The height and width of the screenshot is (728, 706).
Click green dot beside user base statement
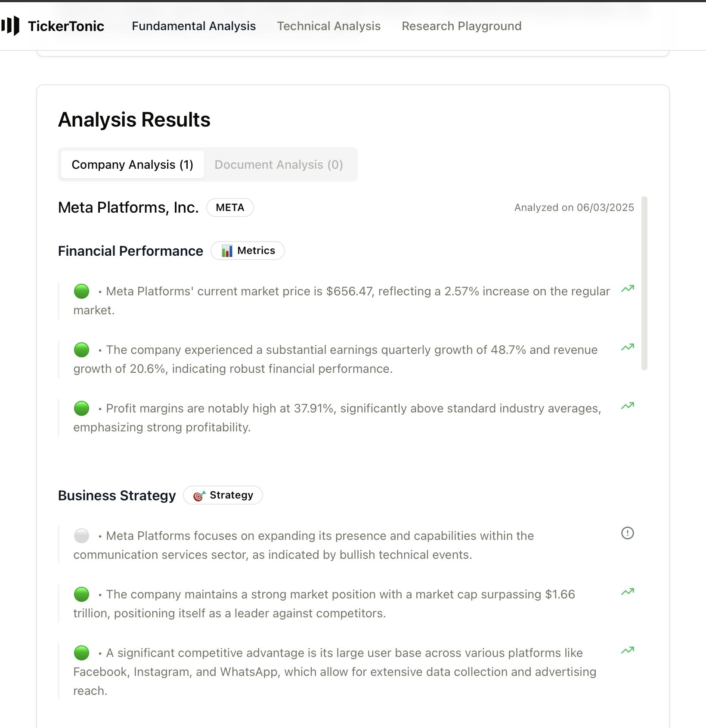pyautogui.click(x=81, y=653)
